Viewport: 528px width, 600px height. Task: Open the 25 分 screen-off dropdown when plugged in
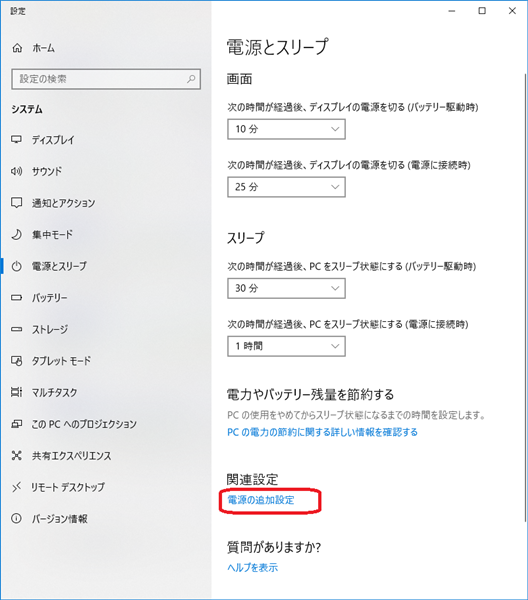pos(286,187)
